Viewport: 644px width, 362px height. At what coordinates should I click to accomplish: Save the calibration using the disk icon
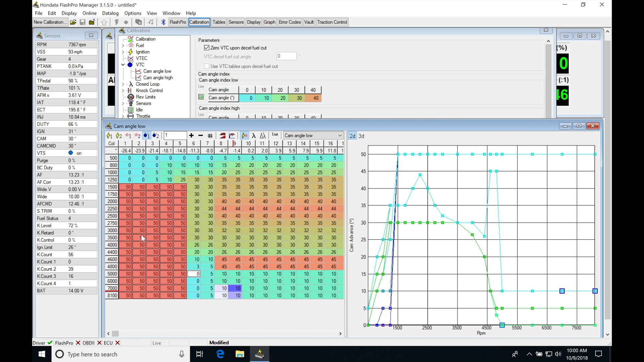click(x=83, y=22)
